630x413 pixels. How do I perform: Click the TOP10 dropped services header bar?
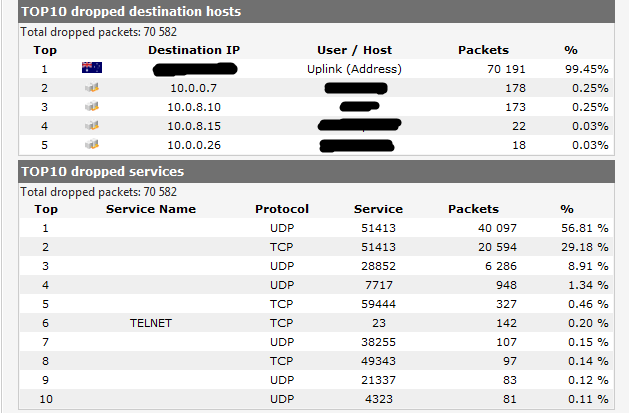point(317,172)
